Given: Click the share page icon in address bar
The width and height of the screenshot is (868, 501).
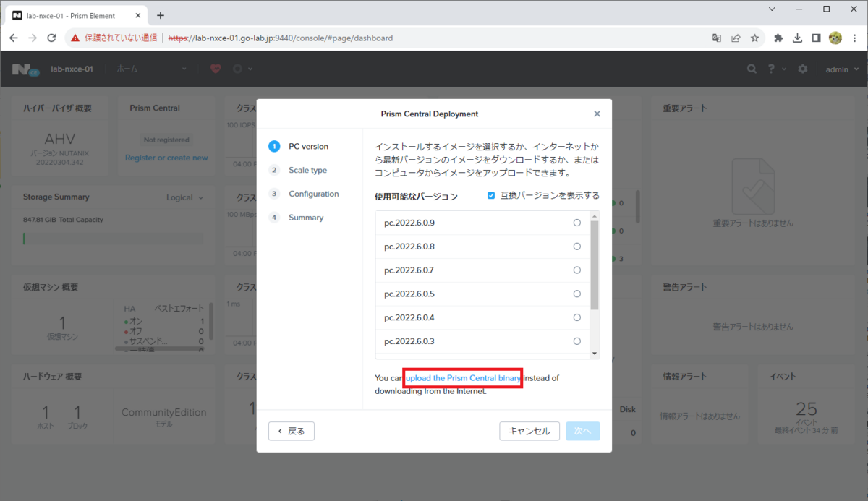Looking at the screenshot, I should 736,38.
